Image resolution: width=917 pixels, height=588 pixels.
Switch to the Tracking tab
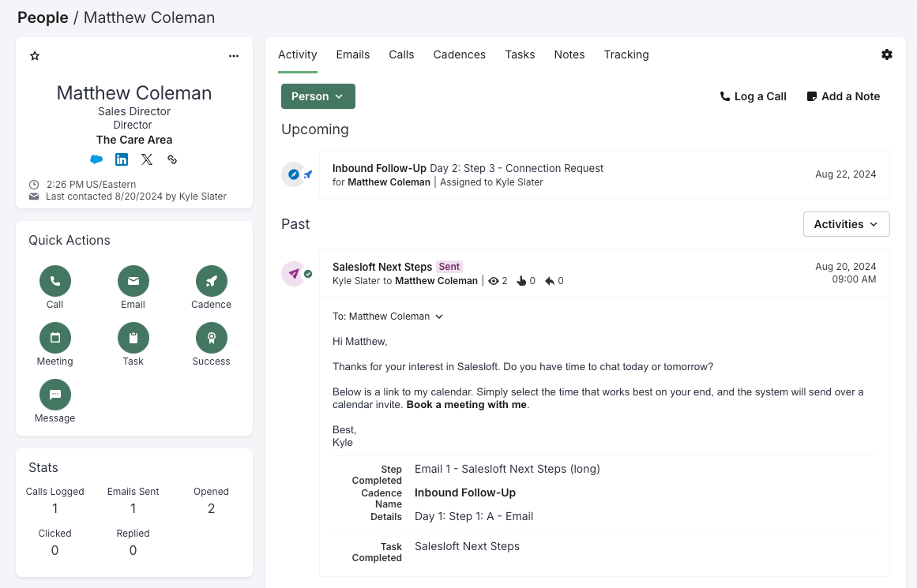626,54
